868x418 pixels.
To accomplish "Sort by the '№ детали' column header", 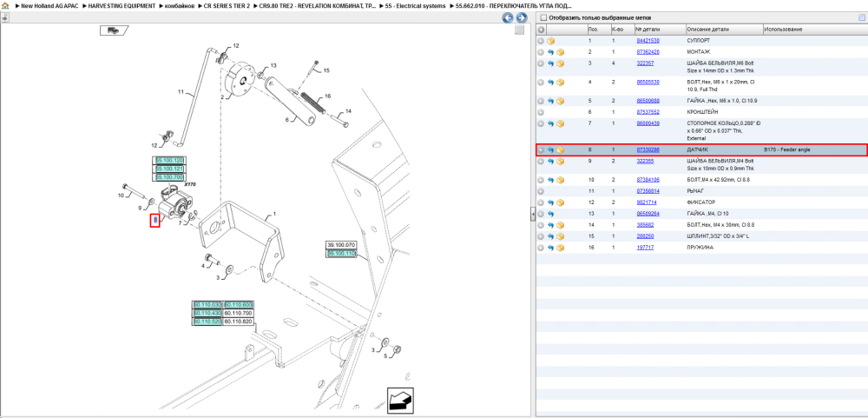I will 660,30.
